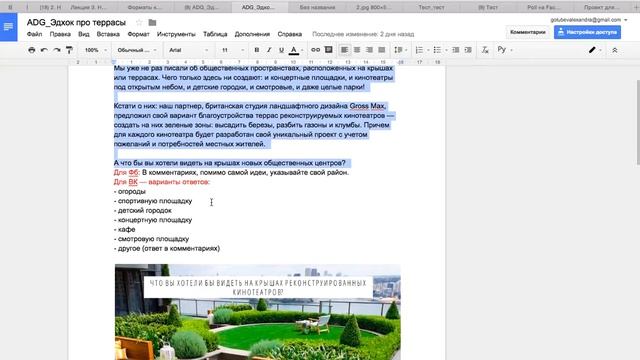Click the Print icon in toolbar

(31, 50)
